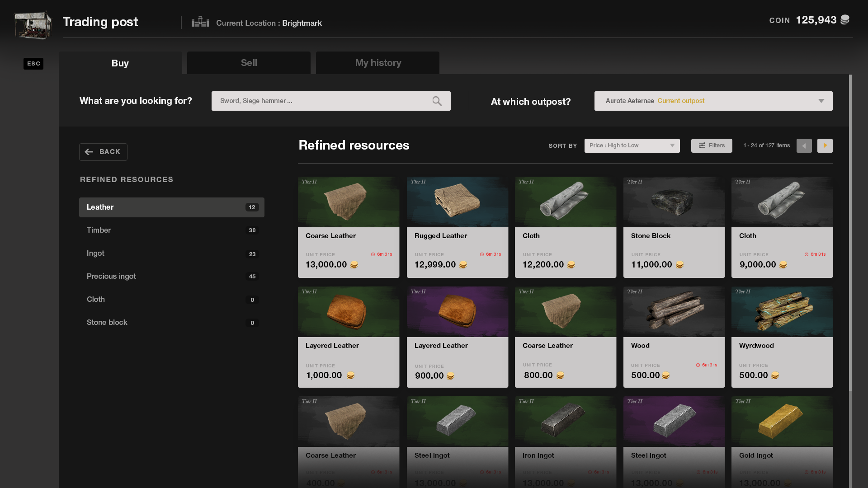Open the Filters options
Screen dimensions: 868x488
(x=711, y=145)
